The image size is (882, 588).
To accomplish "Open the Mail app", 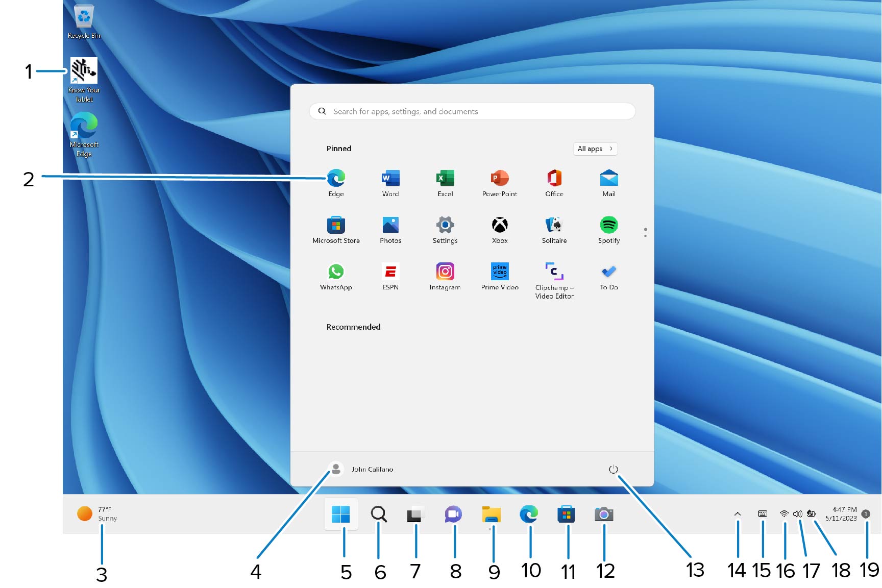I will 609,183.
